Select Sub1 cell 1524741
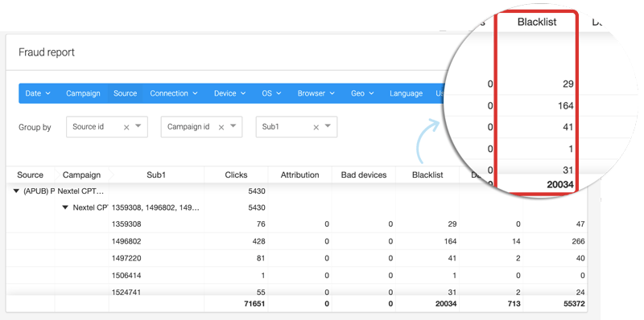The width and height of the screenshot is (644, 320). pos(126,292)
